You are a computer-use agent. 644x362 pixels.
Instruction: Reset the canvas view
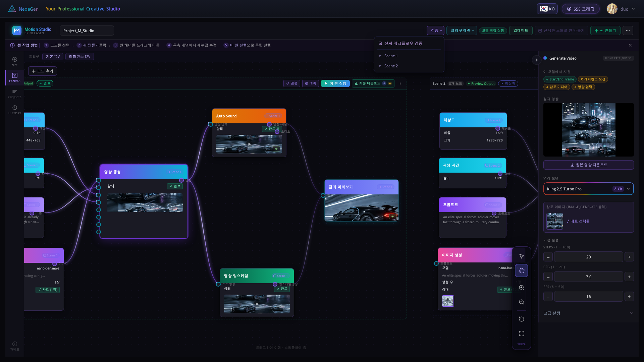[x=522, y=319]
